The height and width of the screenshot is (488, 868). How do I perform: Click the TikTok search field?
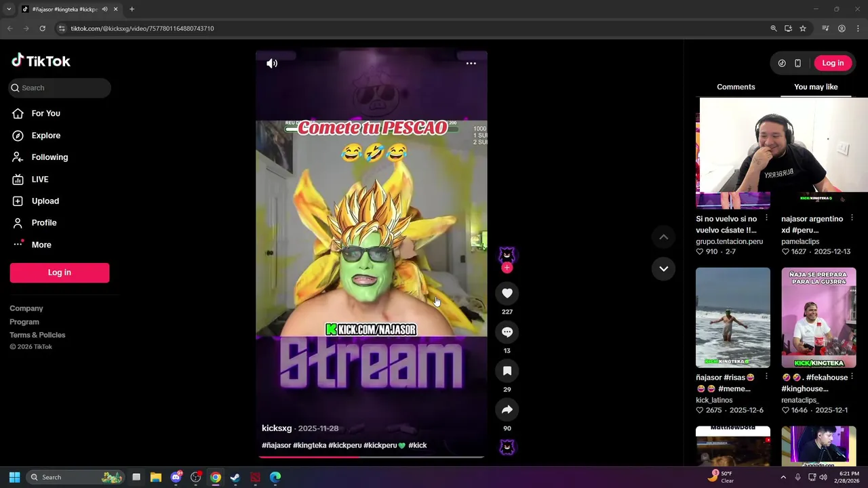pos(60,87)
